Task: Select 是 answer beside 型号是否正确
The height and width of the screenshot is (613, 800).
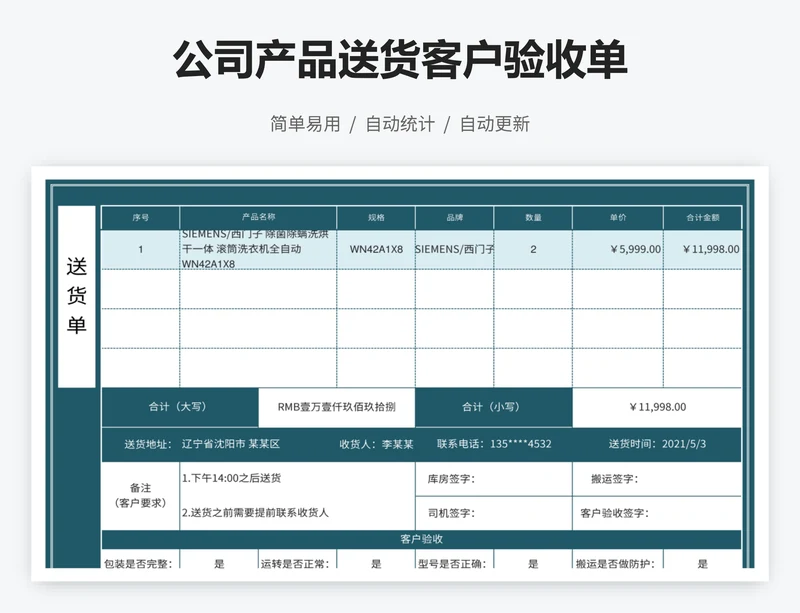Action: (x=533, y=564)
